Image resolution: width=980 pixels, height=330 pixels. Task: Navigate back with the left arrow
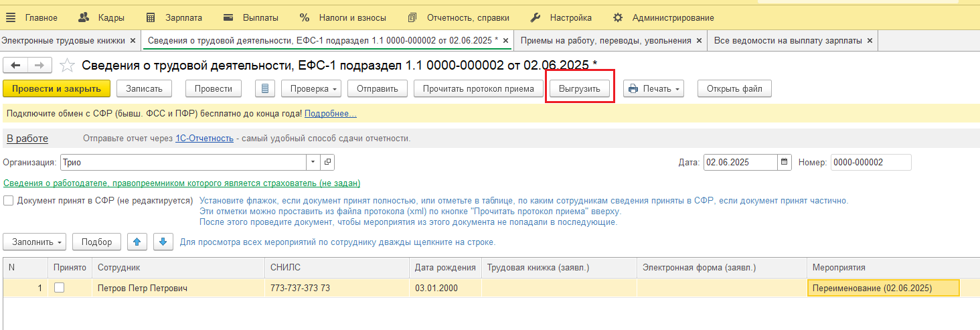15,65
